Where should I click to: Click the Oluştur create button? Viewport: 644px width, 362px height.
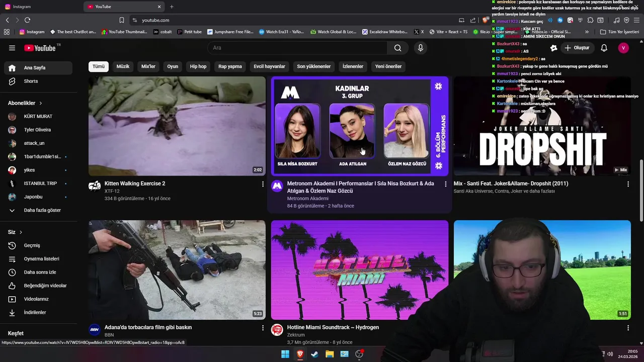[577, 48]
